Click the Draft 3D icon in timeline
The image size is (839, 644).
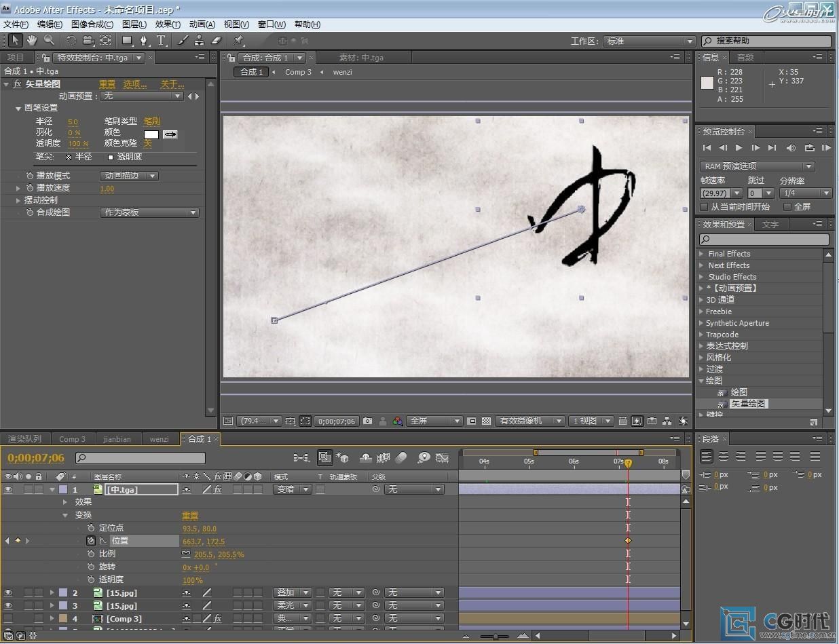pyautogui.click(x=343, y=457)
